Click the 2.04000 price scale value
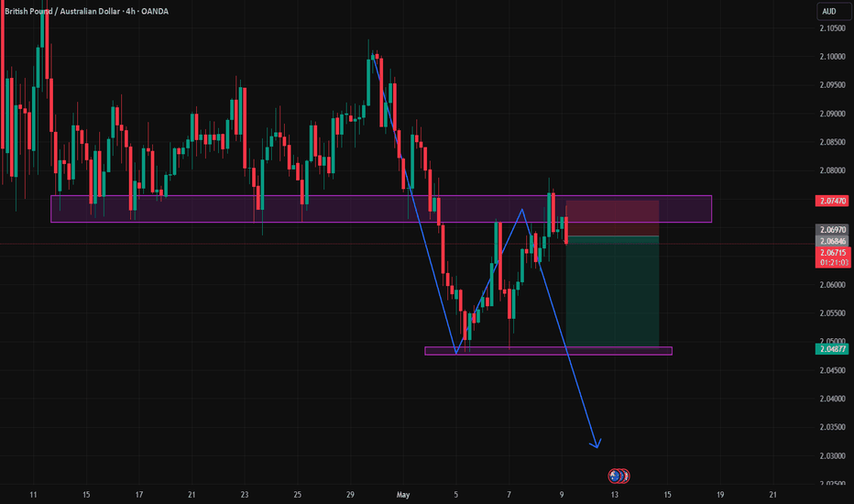The width and height of the screenshot is (854, 504). point(833,399)
